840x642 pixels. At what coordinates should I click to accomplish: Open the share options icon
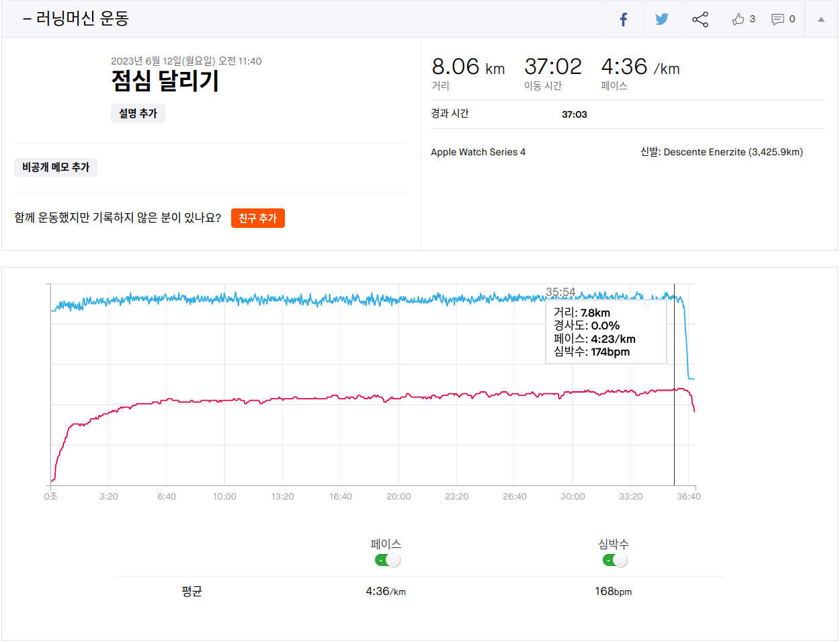[700, 19]
